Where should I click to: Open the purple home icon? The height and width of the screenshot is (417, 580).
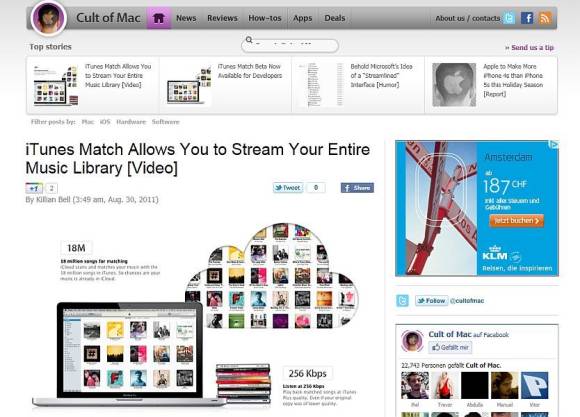click(x=159, y=18)
